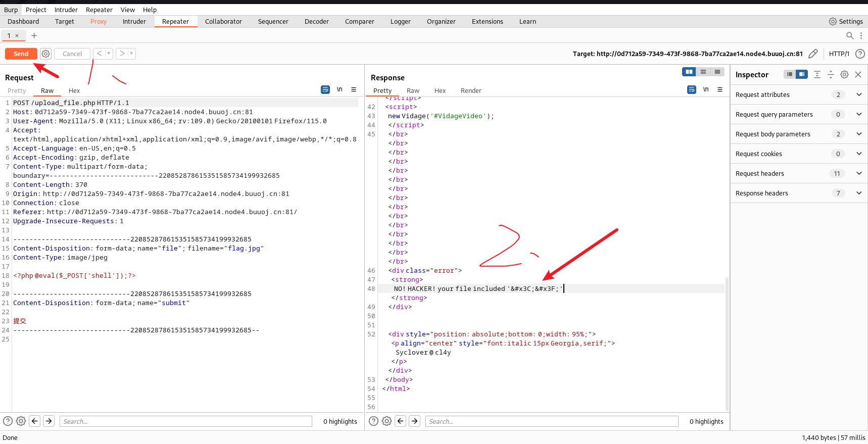
Task: Open the Logger tool tab
Action: point(400,21)
